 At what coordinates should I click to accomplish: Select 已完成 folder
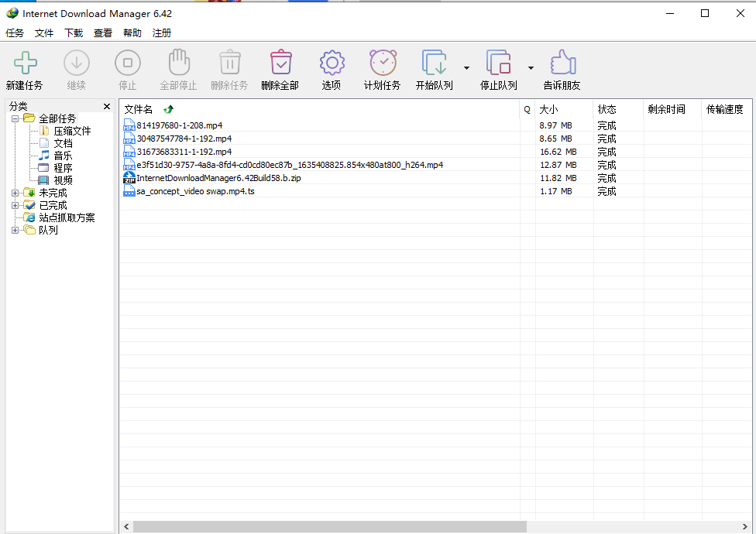(x=53, y=206)
